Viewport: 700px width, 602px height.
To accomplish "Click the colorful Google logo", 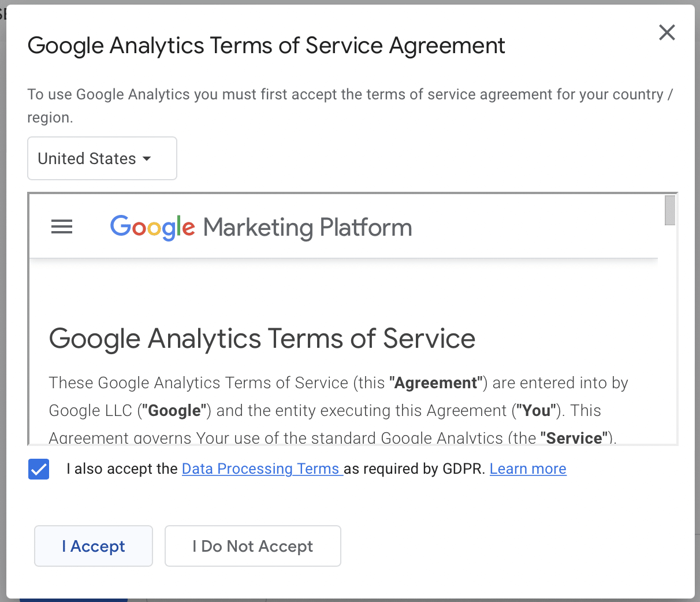I will pyautogui.click(x=153, y=228).
